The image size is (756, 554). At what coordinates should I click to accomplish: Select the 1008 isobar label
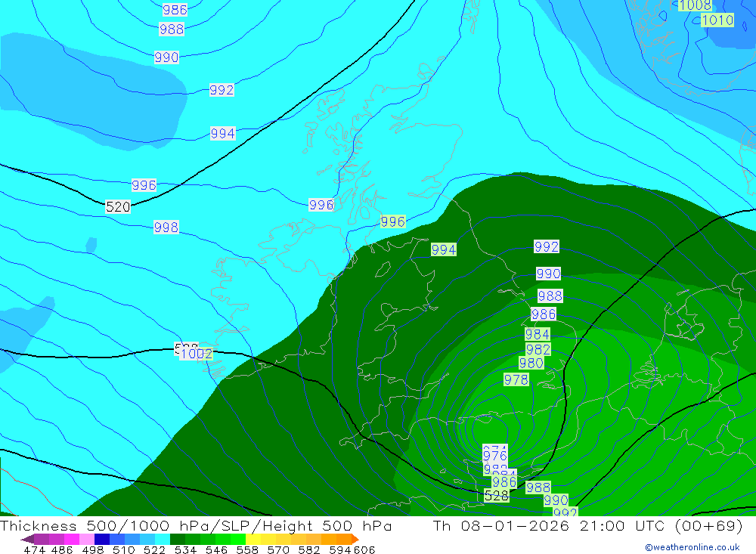(696, 5)
